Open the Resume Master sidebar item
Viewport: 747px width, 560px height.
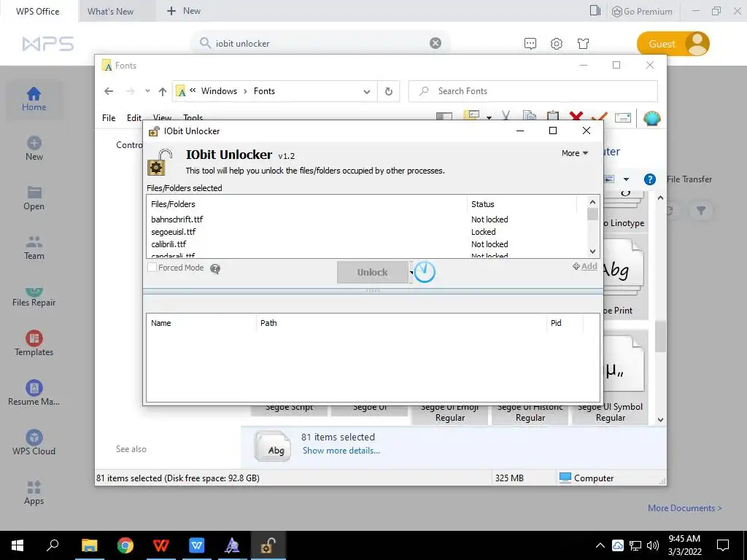(x=34, y=393)
